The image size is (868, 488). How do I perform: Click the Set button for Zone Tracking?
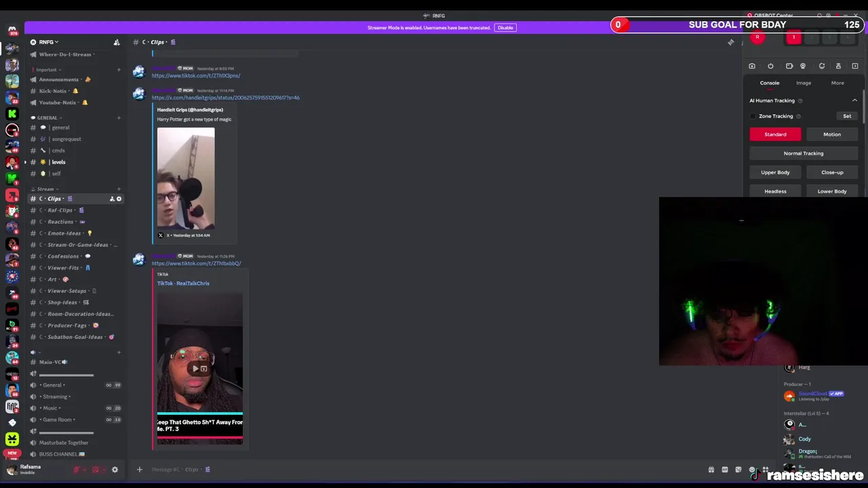click(x=847, y=116)
